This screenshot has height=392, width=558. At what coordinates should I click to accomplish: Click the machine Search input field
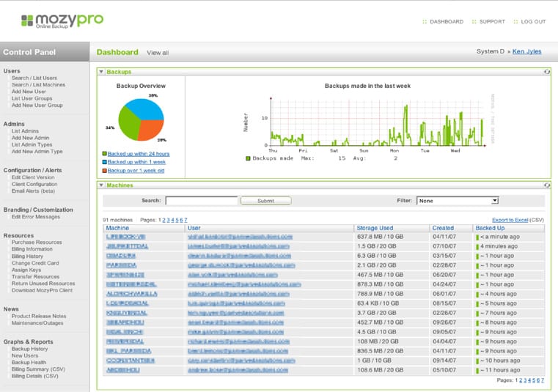202,201
